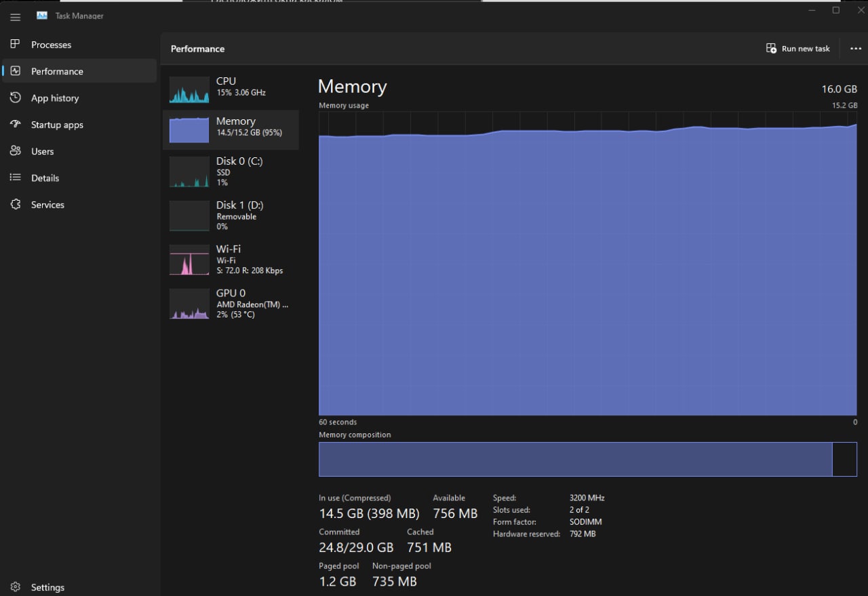Open the Startup apps page

(79, 125)
